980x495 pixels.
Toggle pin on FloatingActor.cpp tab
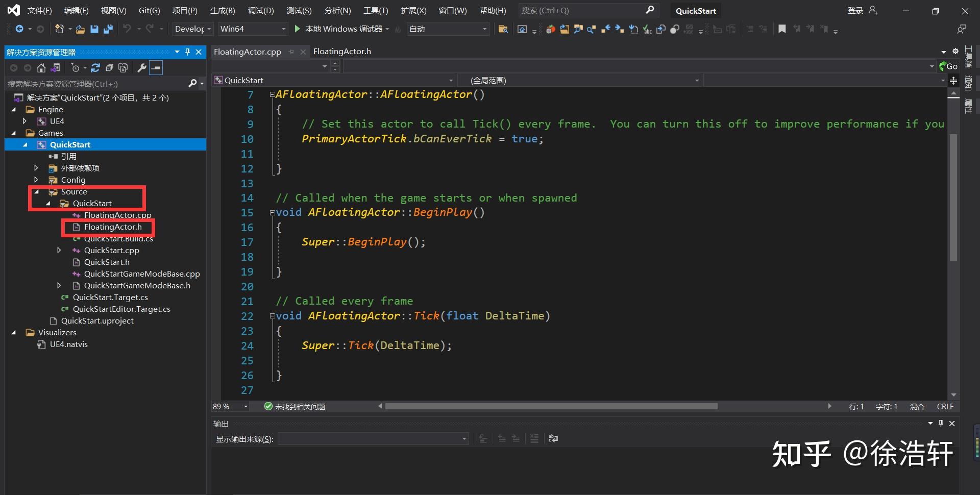(x=291, y=51)
